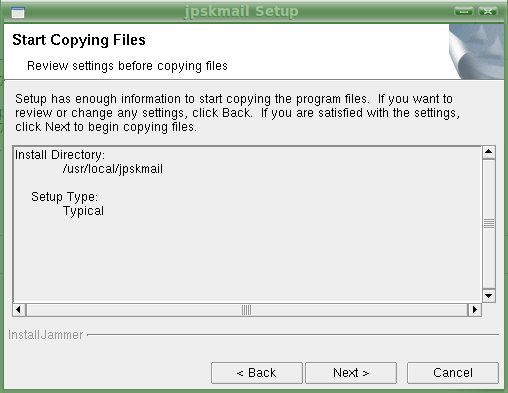Screen dimensions: 508x393
Task: Click the vertical scrollbar down arrow
Action: [489, 296]
